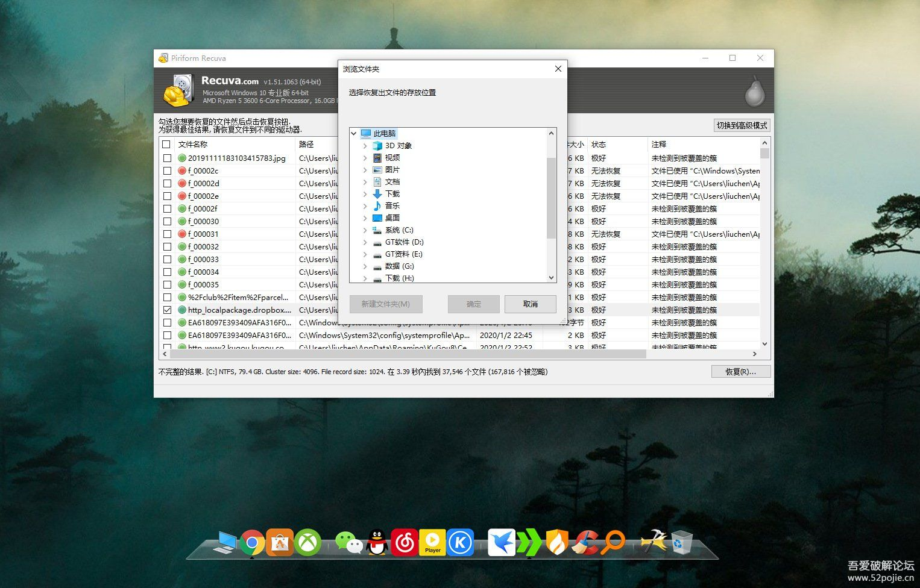Close the 浏览文件夹 dialog

pyautogui.click(x=558, y=69)
